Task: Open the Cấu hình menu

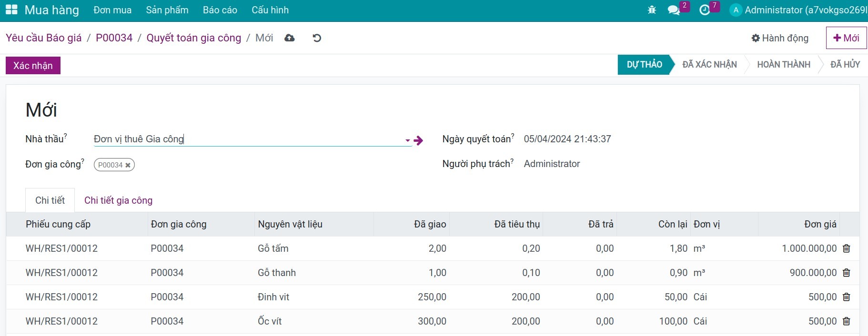Action: click(270, 10)
